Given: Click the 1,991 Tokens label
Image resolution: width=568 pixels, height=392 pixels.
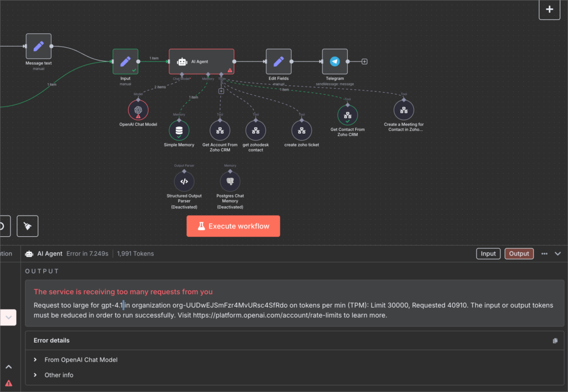Looking at the screenshot, I should coord(135,254).
